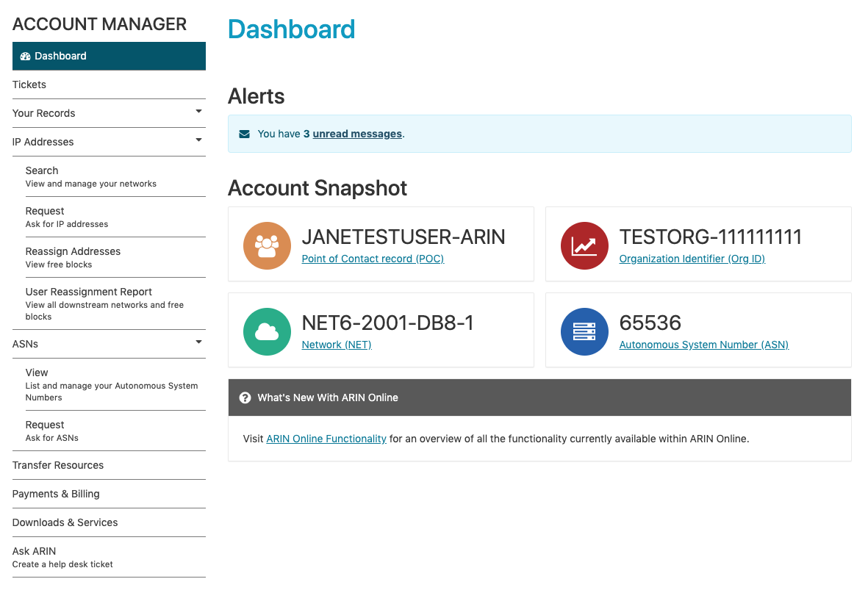Open the Point of Contact record (POC) link
The width and height of the screenshot is (868, 590).
pyautogui.click(x=373, y=259)
